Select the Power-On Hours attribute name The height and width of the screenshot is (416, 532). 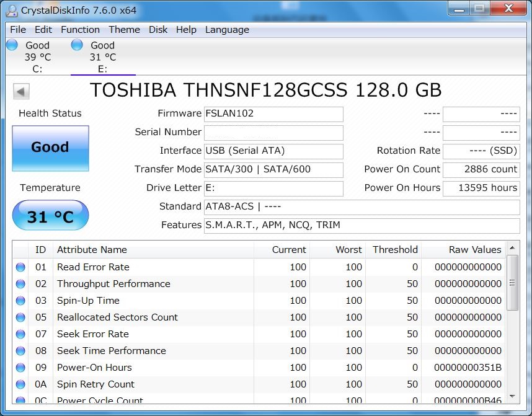(x=94, y=368)
